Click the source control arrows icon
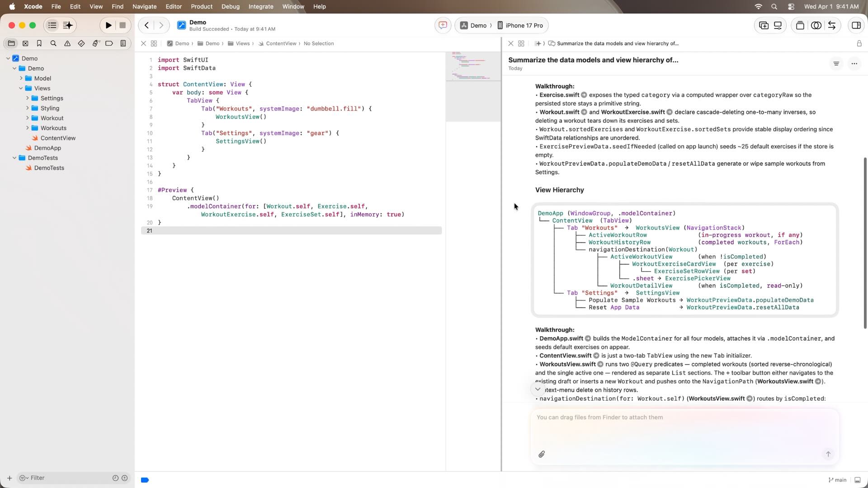This screenshot has width=868, height=488. (832, 25)
